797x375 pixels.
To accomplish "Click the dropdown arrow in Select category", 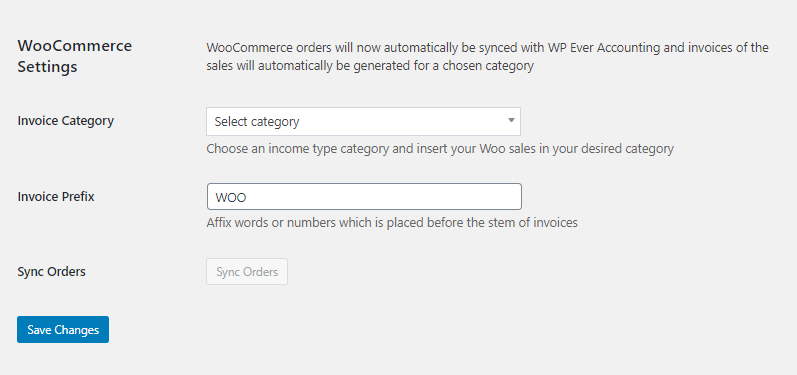I will click(x=511, y=120).
